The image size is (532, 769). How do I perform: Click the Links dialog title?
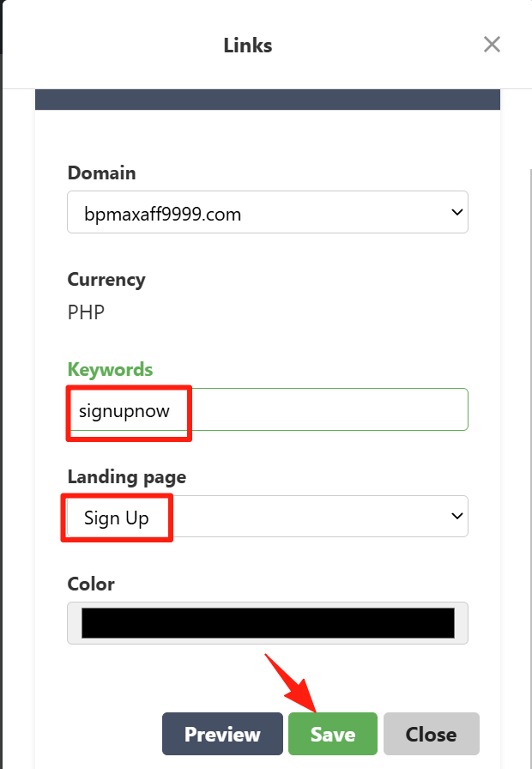(247, 45)
